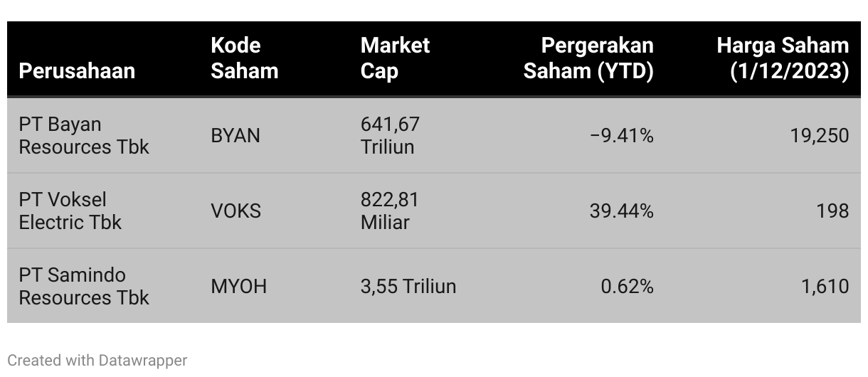Select PT Bayan Resources Tbk cell

[84, 135]
